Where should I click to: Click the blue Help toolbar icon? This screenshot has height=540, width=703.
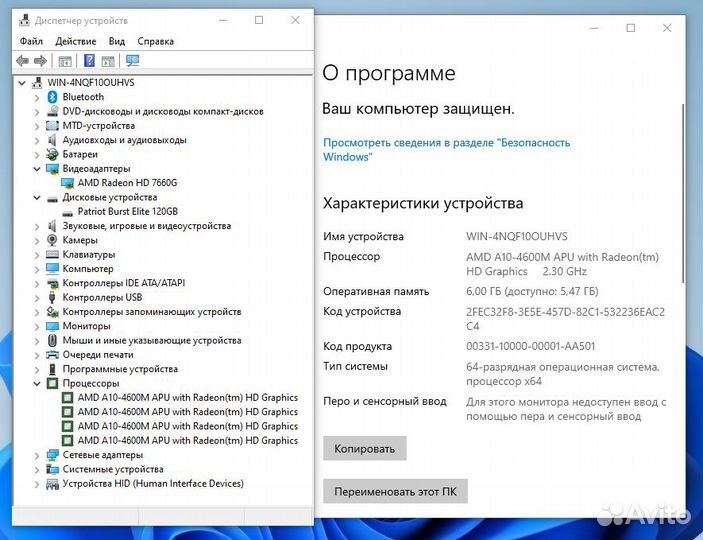pyautogui.click(x=89, y=61)
